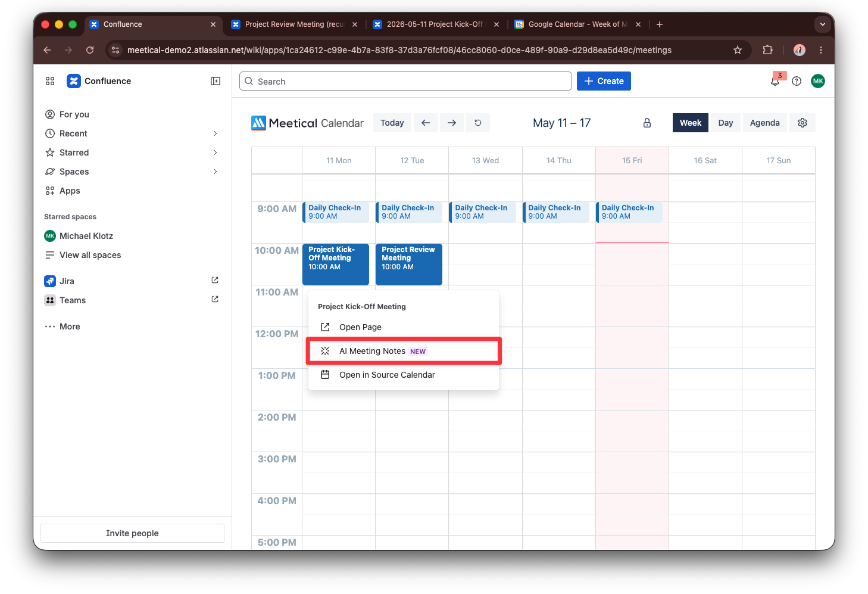Screen dimensions: 868x594
Task: Click the Today button
Action: point(392,123)
